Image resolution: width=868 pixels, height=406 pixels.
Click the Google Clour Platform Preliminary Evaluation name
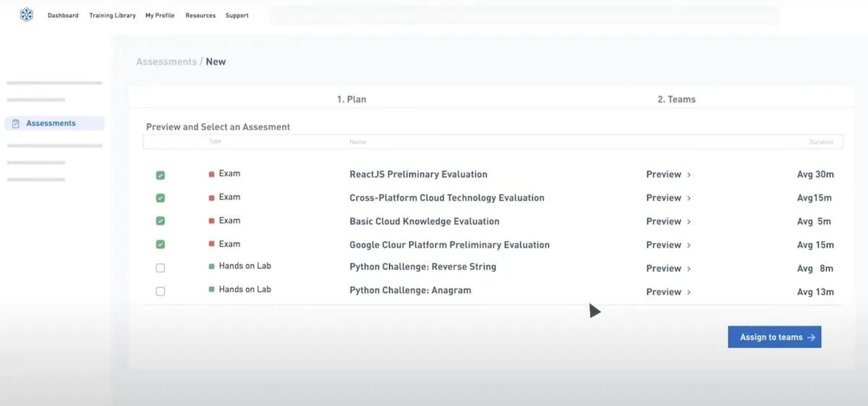click(x=449, y=245)
